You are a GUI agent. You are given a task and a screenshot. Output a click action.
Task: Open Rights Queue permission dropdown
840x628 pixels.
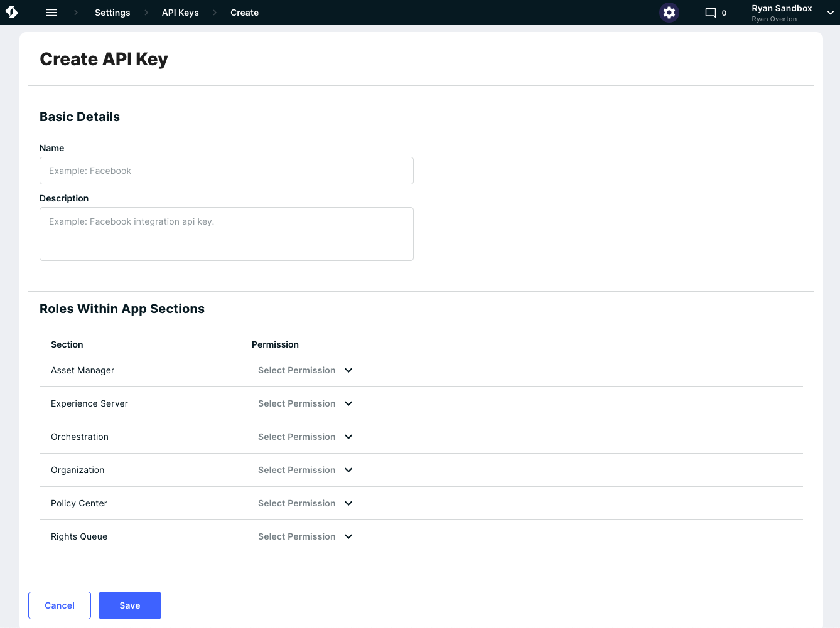point(306,536)
